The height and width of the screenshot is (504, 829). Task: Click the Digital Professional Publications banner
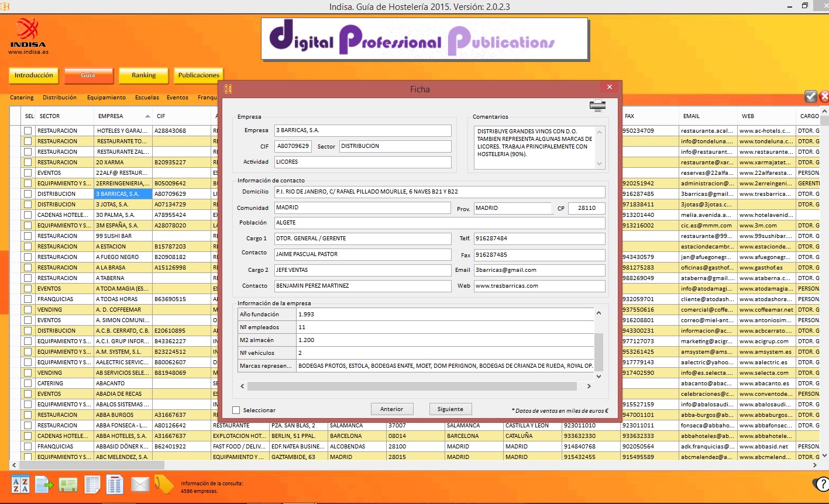pyautogui.click(x=424, y=39)
